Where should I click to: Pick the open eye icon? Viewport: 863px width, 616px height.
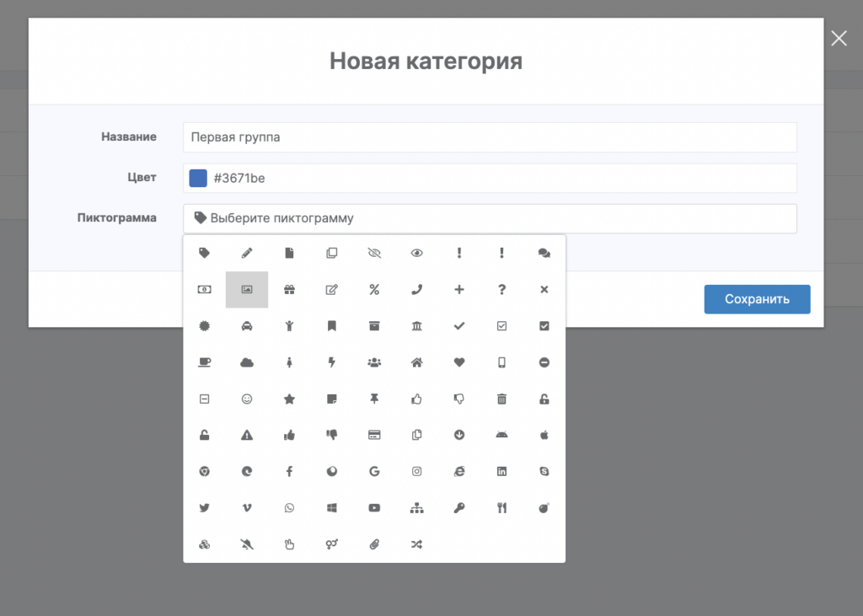[416, 253]
